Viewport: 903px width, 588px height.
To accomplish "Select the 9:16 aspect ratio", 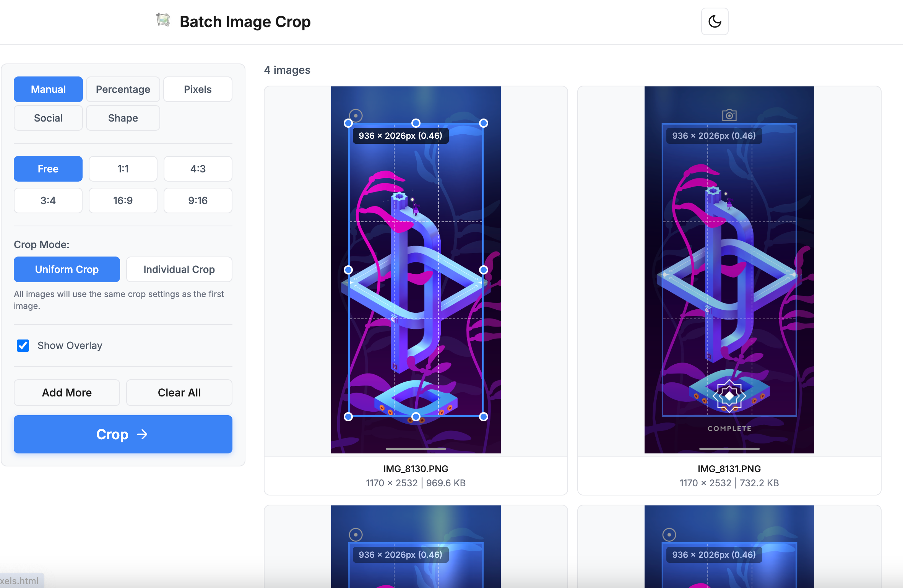I will click(198, 201).
